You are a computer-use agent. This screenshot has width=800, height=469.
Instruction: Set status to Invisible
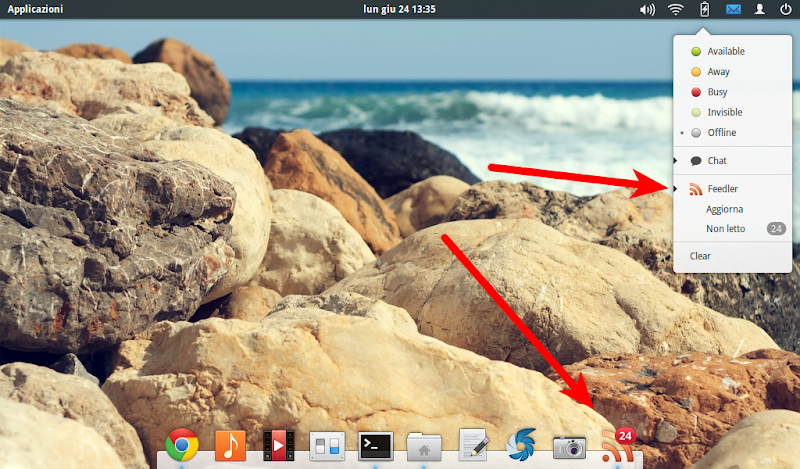point(733,112)
